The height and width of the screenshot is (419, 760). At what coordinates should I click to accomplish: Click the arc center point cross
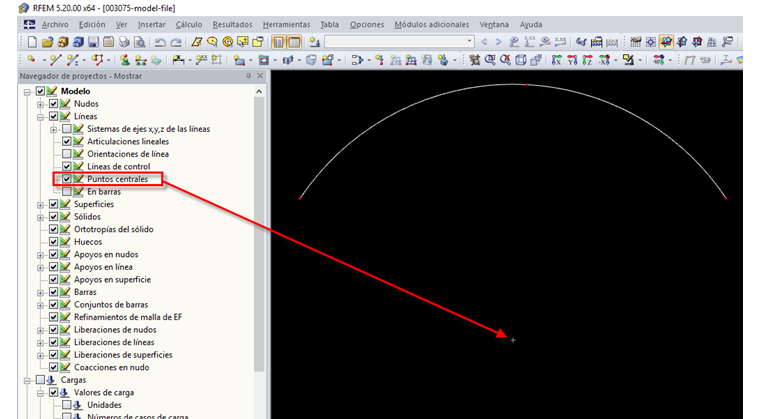[513, 340]
